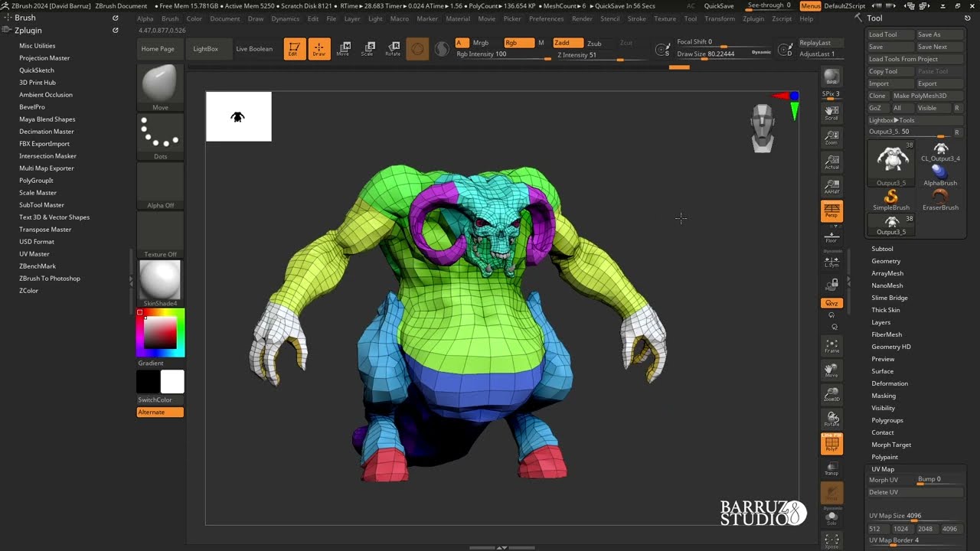
Task: Open Decimation Master plugin entry
Action: click(47, 132)
